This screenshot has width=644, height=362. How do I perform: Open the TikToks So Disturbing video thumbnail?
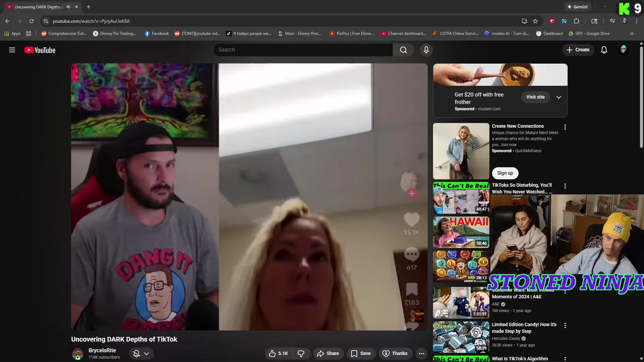click(461, 198)
